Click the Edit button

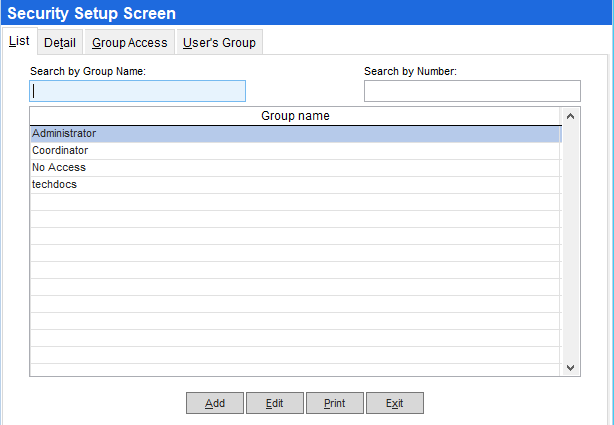(275, 403)
